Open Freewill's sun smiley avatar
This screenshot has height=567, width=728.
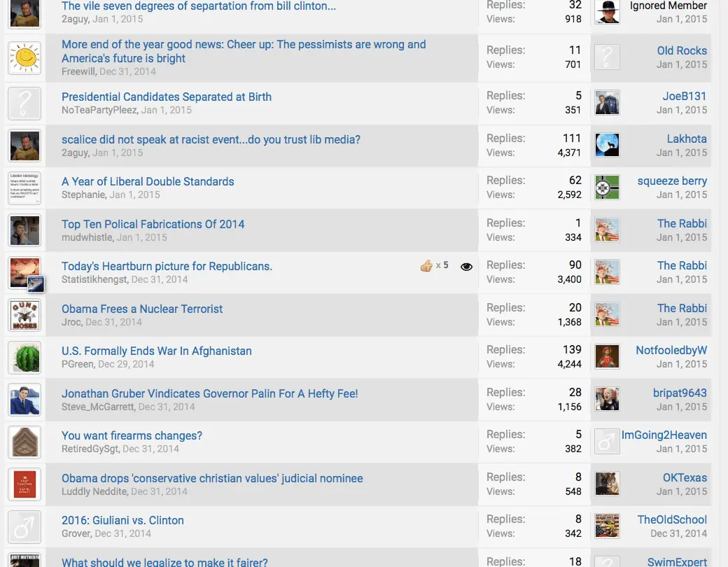[24, 58]
